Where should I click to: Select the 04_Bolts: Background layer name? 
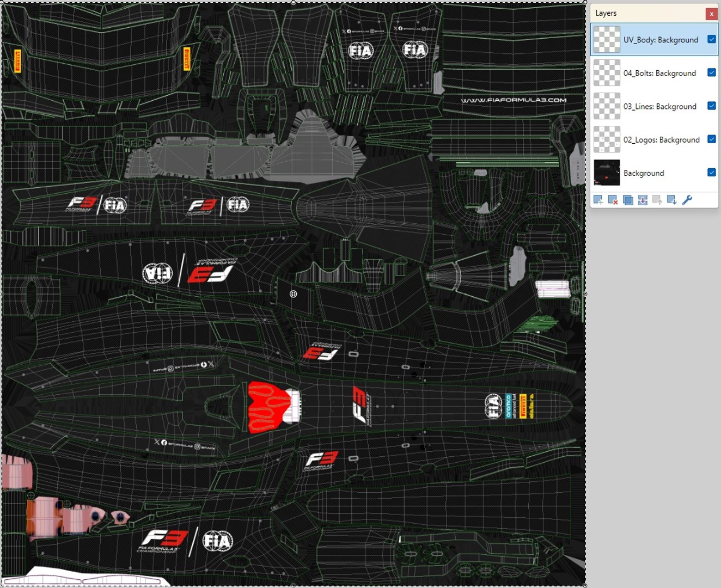tap(659, 73)
